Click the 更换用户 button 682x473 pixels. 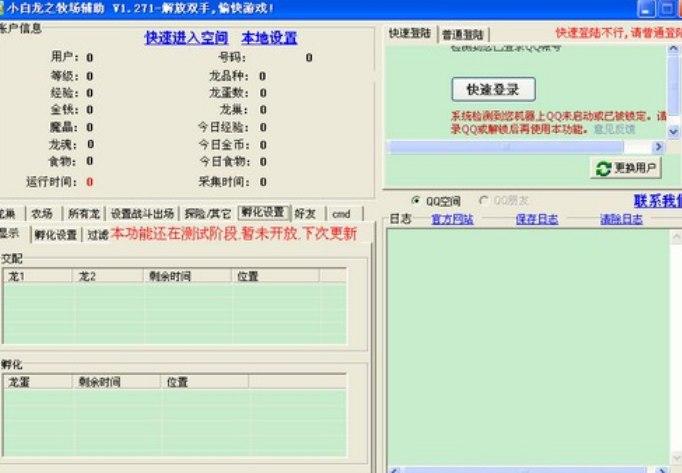click(626, 168)
